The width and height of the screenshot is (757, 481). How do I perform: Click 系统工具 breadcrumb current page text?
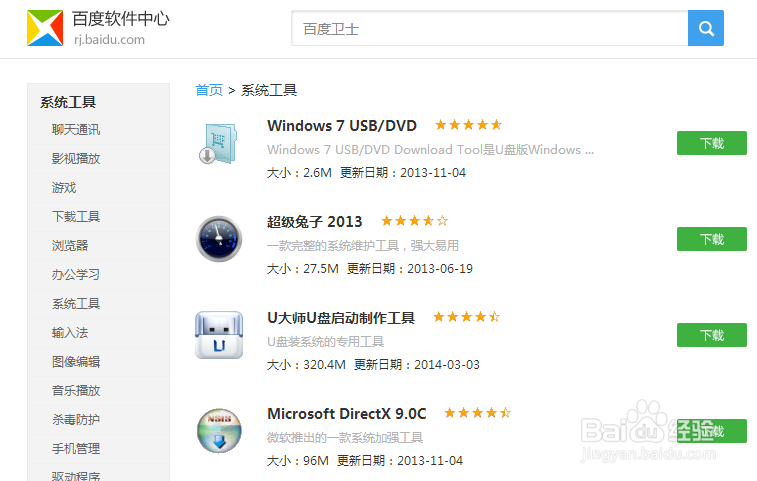[269, 90]
